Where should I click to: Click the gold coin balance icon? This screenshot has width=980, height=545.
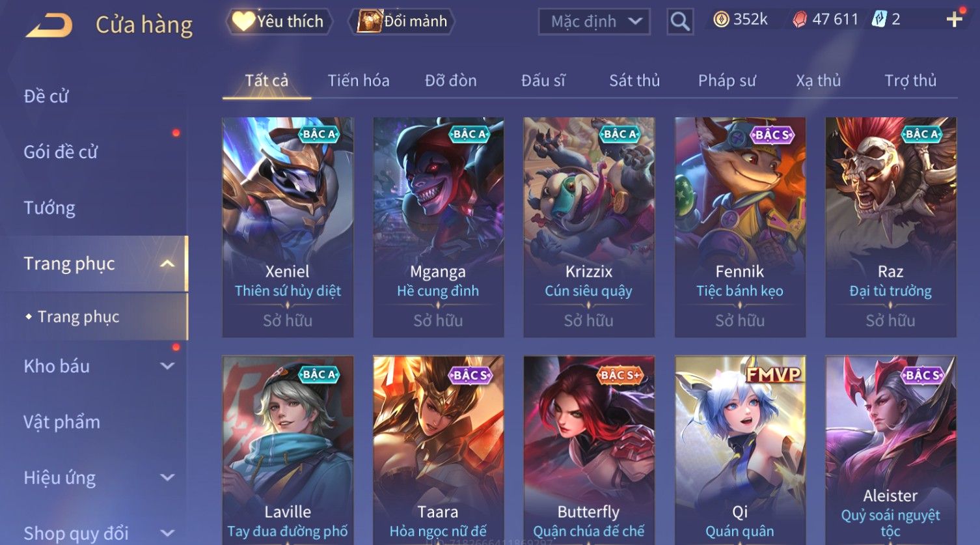(721, 20)
